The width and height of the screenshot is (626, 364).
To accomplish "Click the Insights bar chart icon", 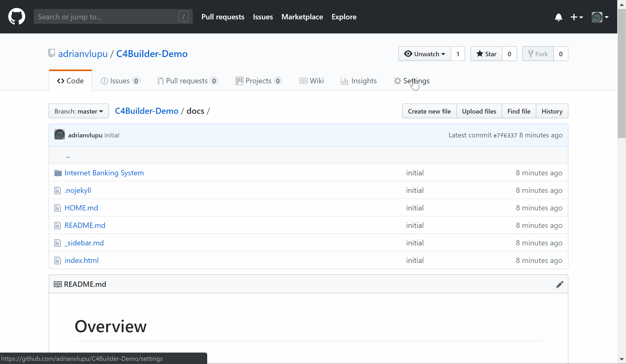I will coord(344,81).
